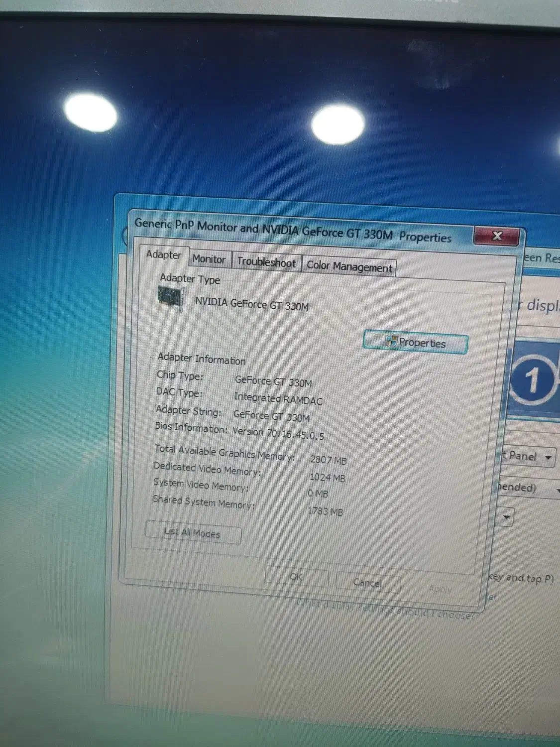560x747 pixels.
Task: Click the NVIDIA GeForce GT 330M adapter name
Action: (252, 304)
